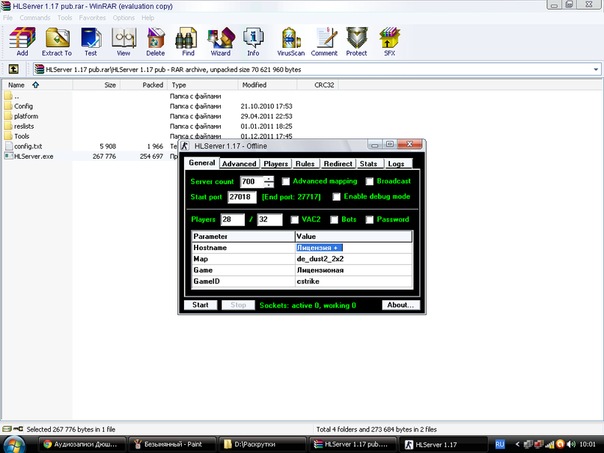Screen dimensions: 604x453
Task: Open the Help menu
Action: (148, 18)
